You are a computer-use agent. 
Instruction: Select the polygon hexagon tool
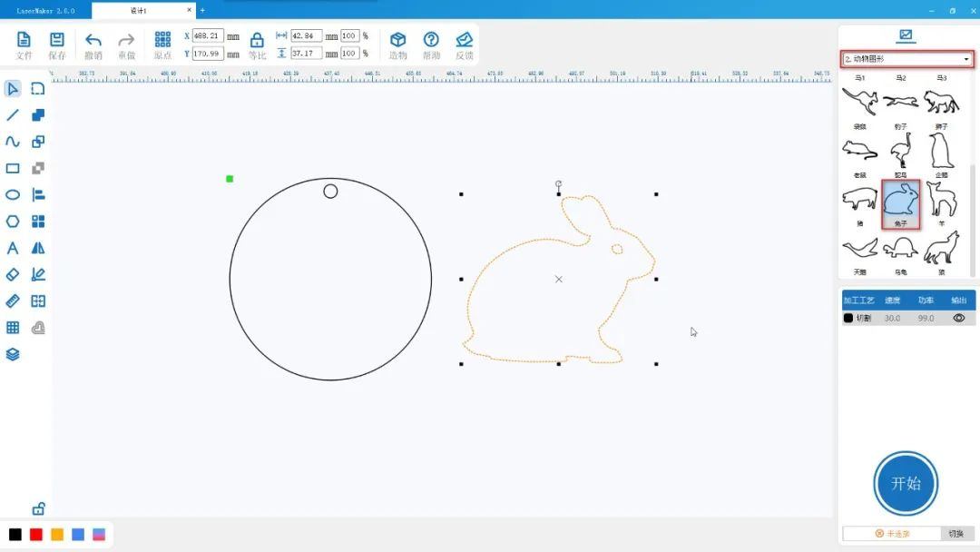coord(13,222)
